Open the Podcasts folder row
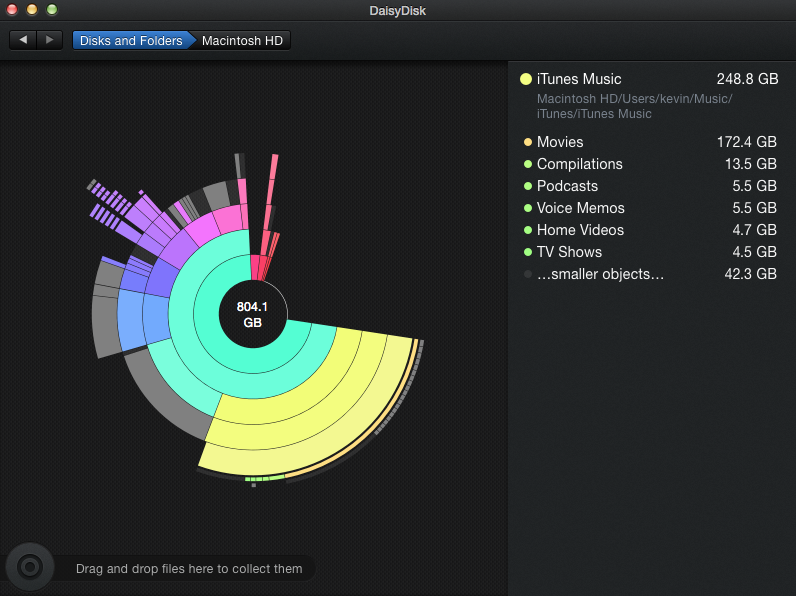Screen dimensions: 796x596 650,186
